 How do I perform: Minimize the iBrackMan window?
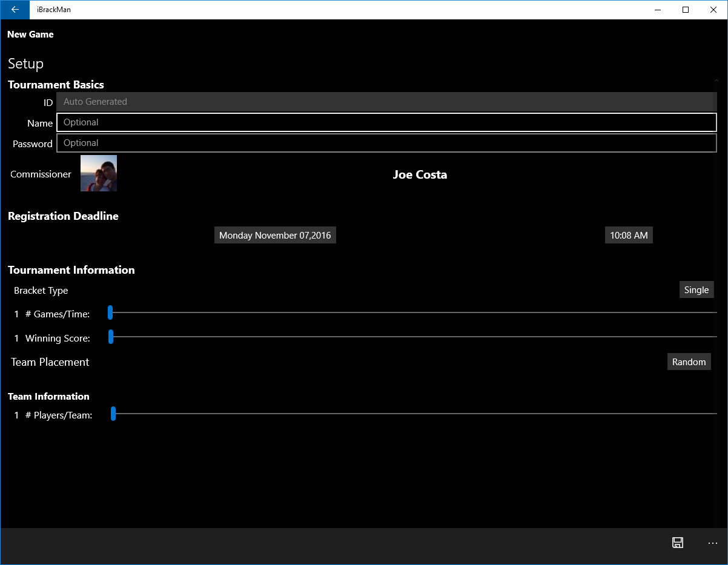click(658, 10)
